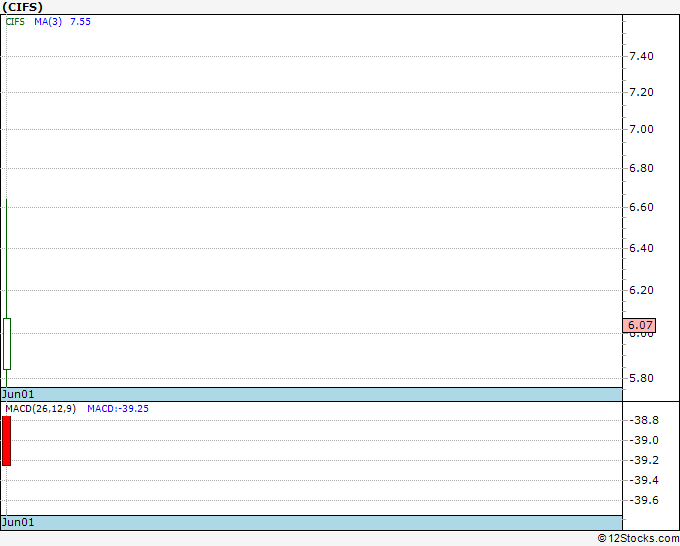Click the 6.80 price axis label
The width and height of the screenshot is (680, 546).
641,168
